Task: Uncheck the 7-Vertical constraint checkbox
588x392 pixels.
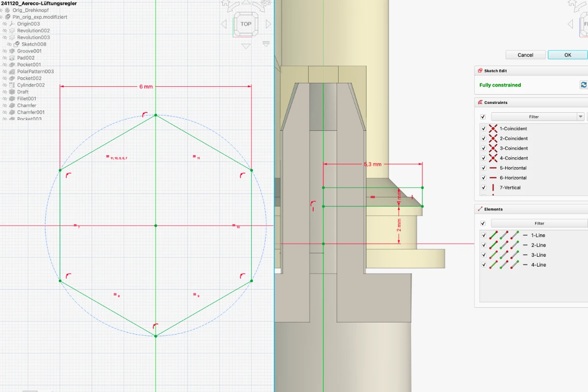Action: click(484, 187)
